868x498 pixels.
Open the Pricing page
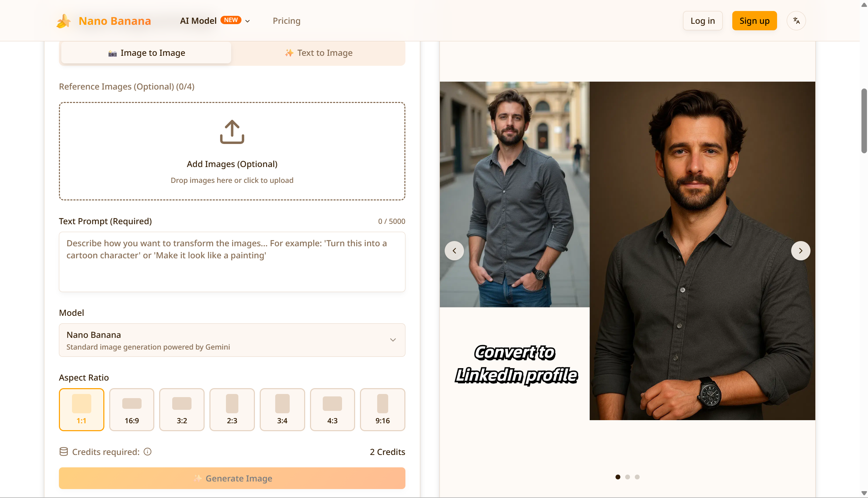coord(286,21)
